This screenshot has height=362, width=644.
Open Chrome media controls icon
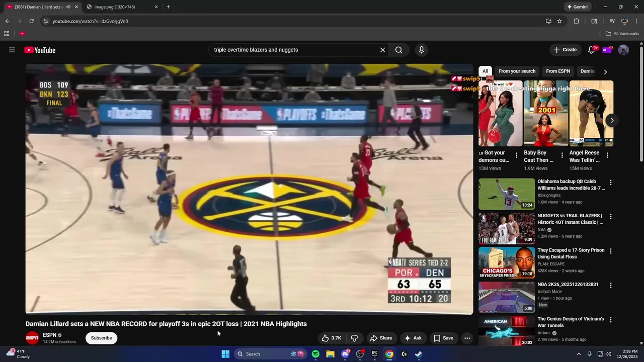coord(612,21)
